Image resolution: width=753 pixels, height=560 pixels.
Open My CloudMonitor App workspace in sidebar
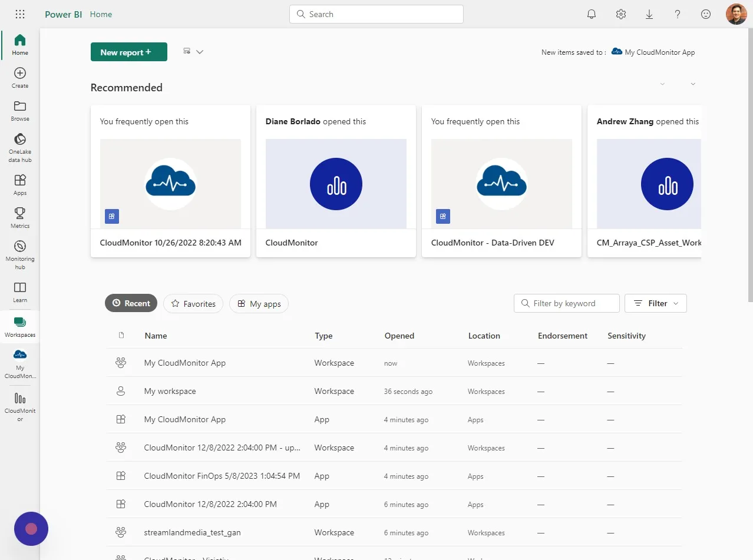(20, 364)
